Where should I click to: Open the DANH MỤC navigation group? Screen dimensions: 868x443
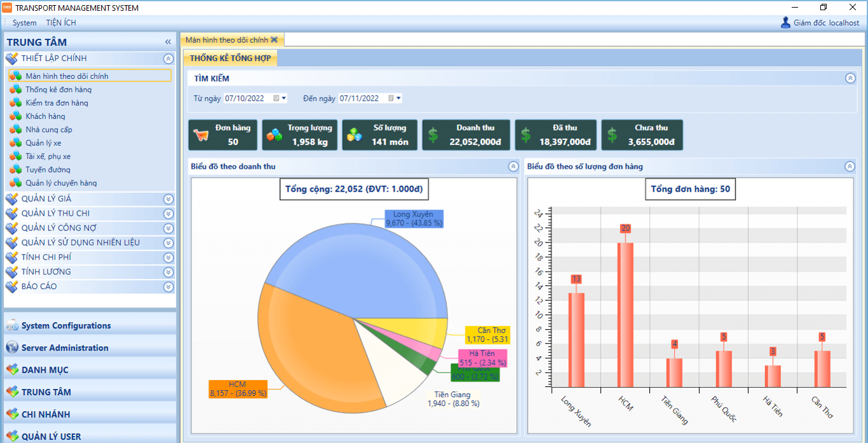pyautogui.click(x=45, y=370)
